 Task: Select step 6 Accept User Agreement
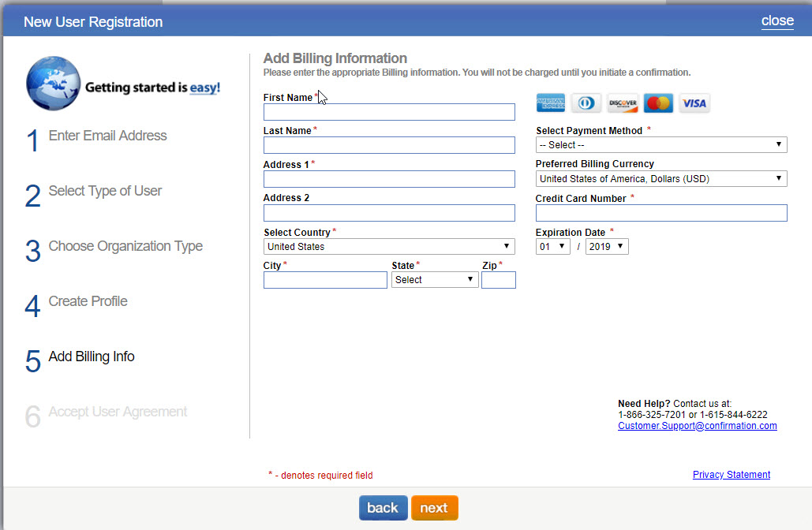[117, 412]
